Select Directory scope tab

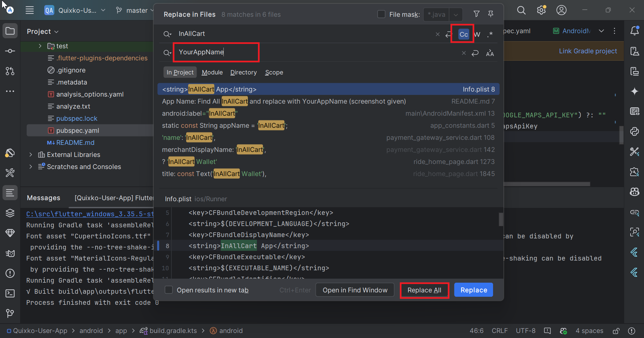click(x=244, y=72)
